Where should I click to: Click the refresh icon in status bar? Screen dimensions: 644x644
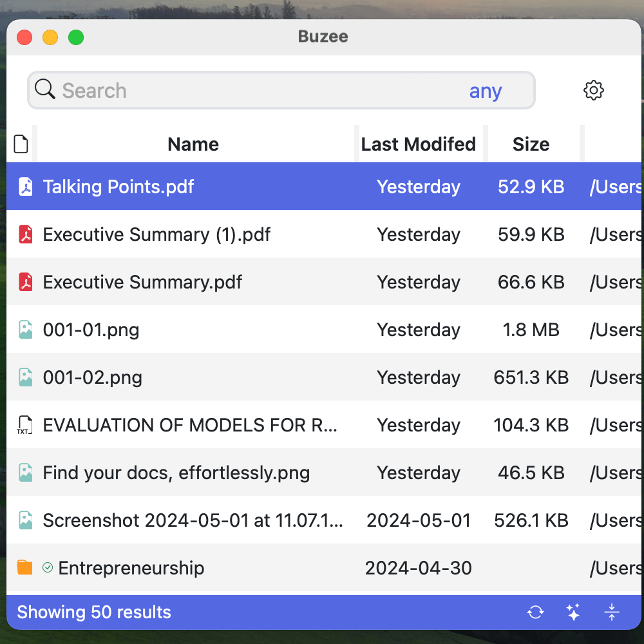535,612
